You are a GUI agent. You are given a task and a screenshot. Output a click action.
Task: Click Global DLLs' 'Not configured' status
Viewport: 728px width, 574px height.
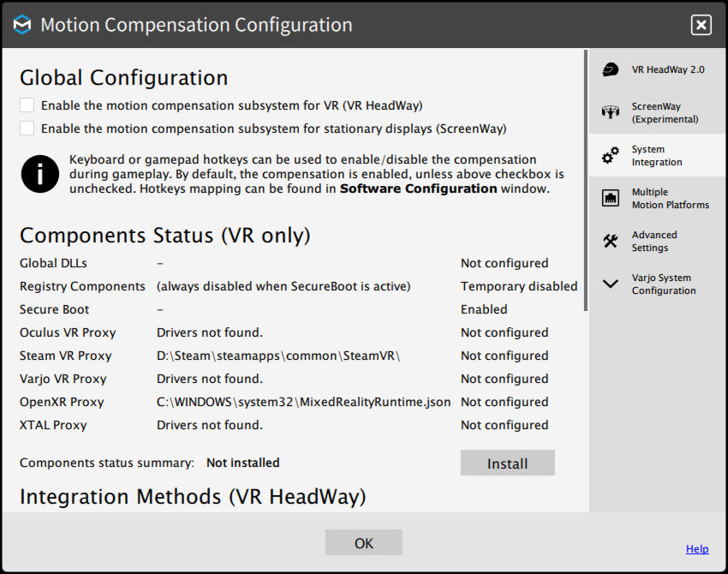(504, 263)
